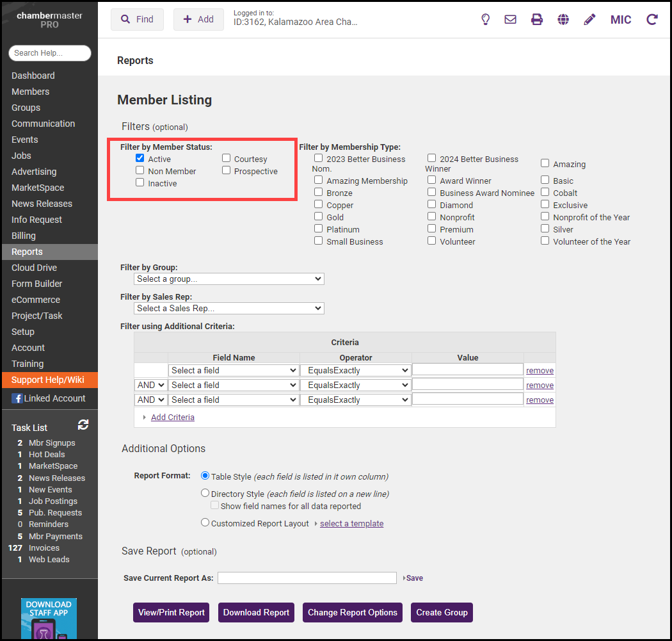The width and height of the screenshot is (672, 641).
Task: Click the printer icon in header
Action: pyautogui.click(x=537, y=19)
